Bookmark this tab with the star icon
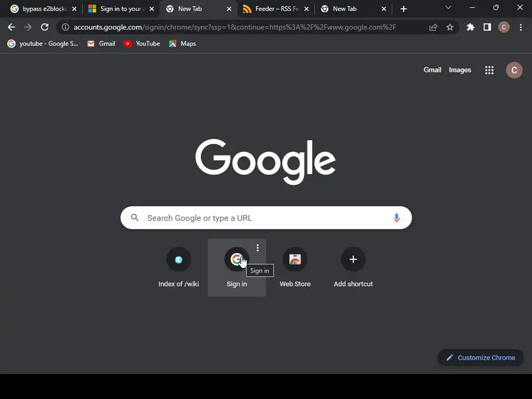532x399 pixels. [x=450, y=27]
